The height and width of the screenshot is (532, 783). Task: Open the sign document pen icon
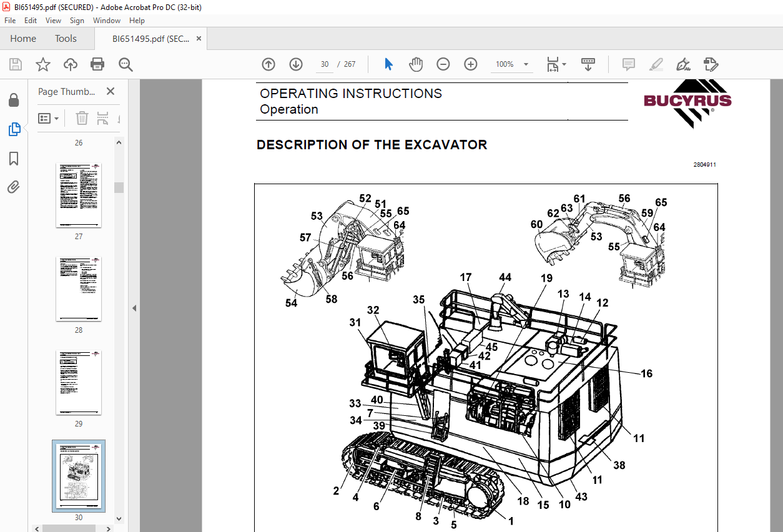click(x=683, y=64)
